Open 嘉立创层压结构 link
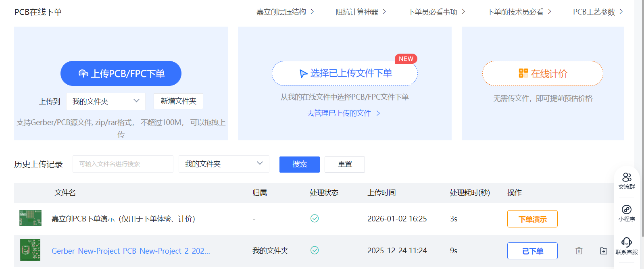The image size is (644, 269). click(x=285, y=12)
